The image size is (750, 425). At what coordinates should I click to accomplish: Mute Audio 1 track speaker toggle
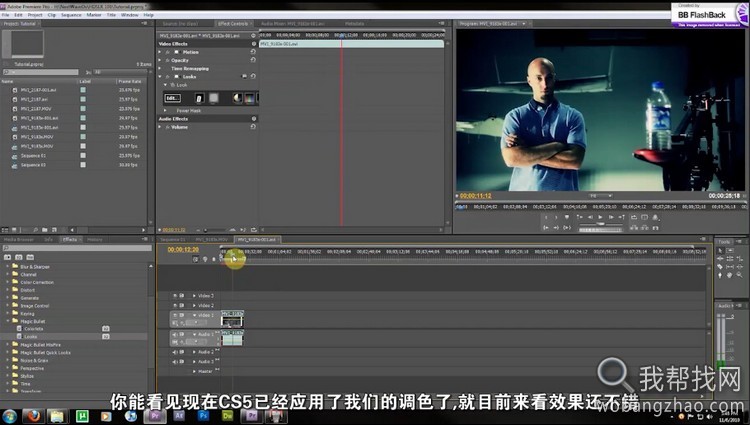[x=174, y=334]
